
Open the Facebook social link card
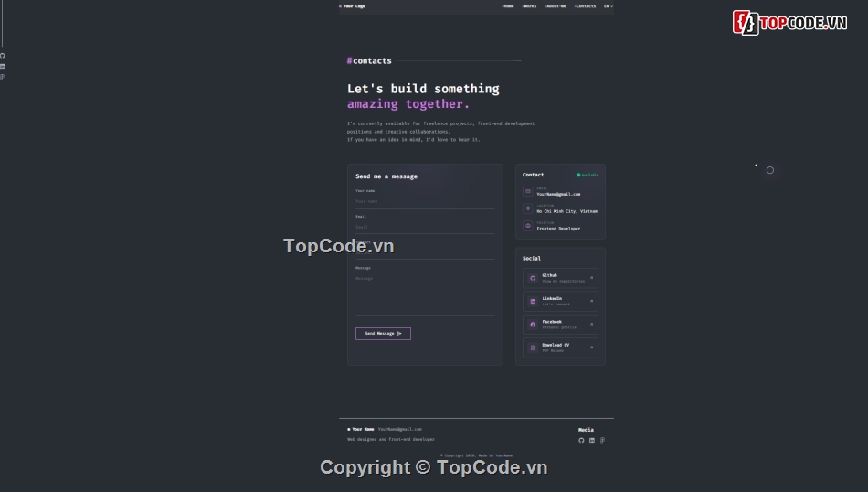[560, 325]
